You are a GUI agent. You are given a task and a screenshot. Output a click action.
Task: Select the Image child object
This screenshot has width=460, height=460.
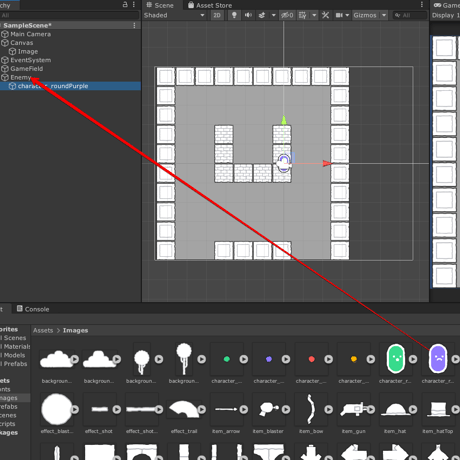pyautogui.click(x=28, y=51)
